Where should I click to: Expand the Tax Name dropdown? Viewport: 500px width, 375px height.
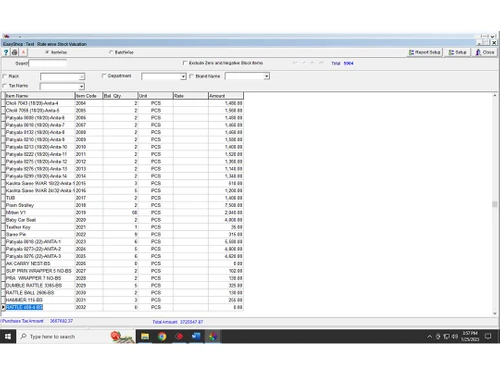pyautogui.click(x=82, y=87)
